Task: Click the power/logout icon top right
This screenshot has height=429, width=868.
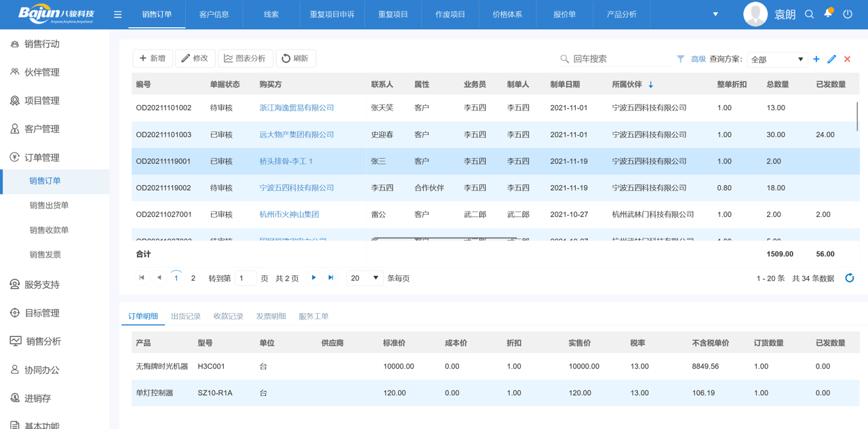Action: (x=848, y=14)
